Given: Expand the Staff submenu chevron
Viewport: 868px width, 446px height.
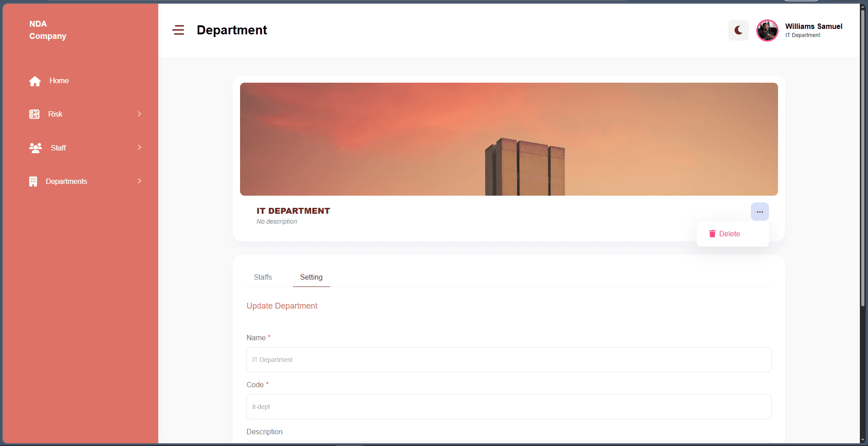Looking at the screenshot, I should (x=139, y=147).
